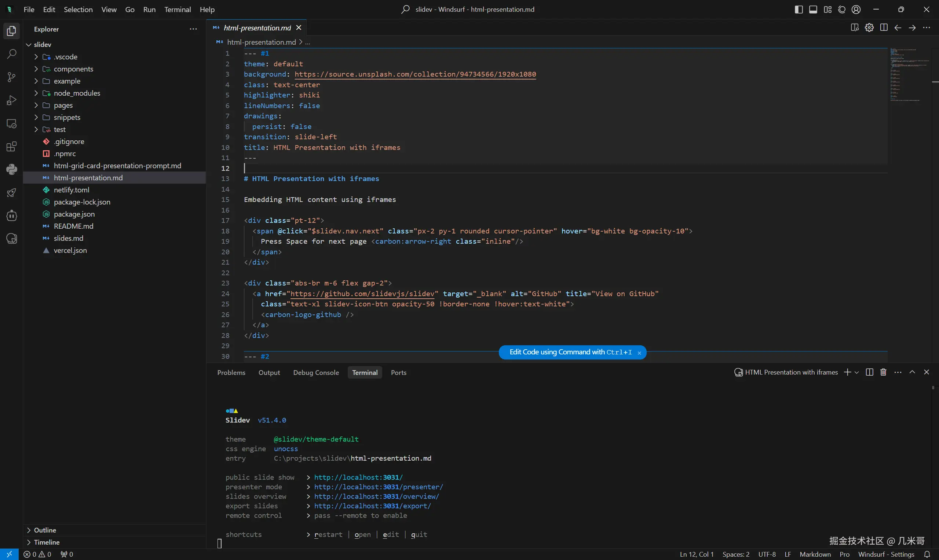Maximize panel size with chevron up
939x560 pixels.
click(x=912, y=372)
